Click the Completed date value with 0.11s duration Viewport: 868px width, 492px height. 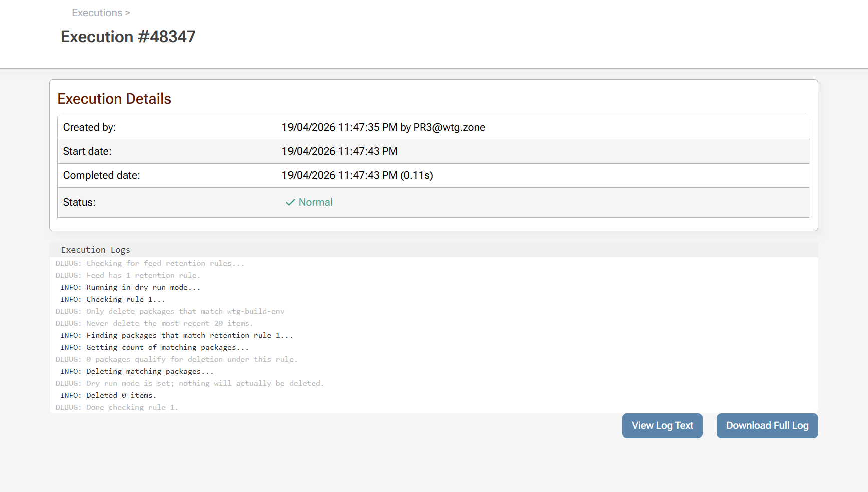tap(357, 175)
